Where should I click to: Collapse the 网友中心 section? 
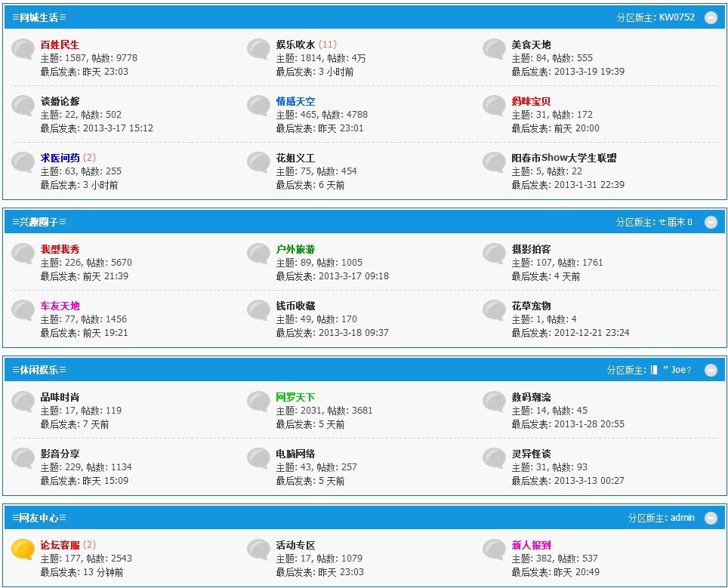(x=711, y=518)
